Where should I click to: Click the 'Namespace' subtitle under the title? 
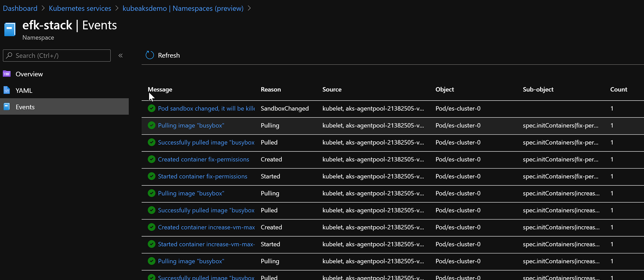tap(38, 37)
